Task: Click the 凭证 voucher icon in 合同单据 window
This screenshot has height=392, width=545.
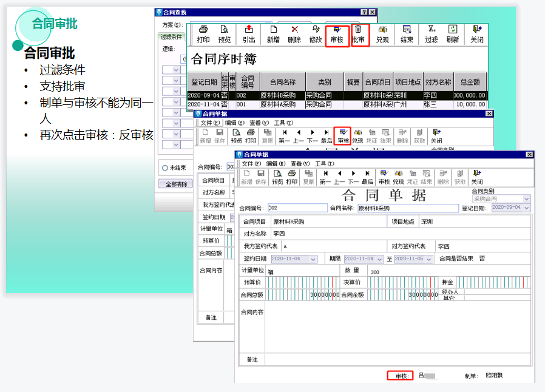Action: pyautogui.click(x=412, y=177)
